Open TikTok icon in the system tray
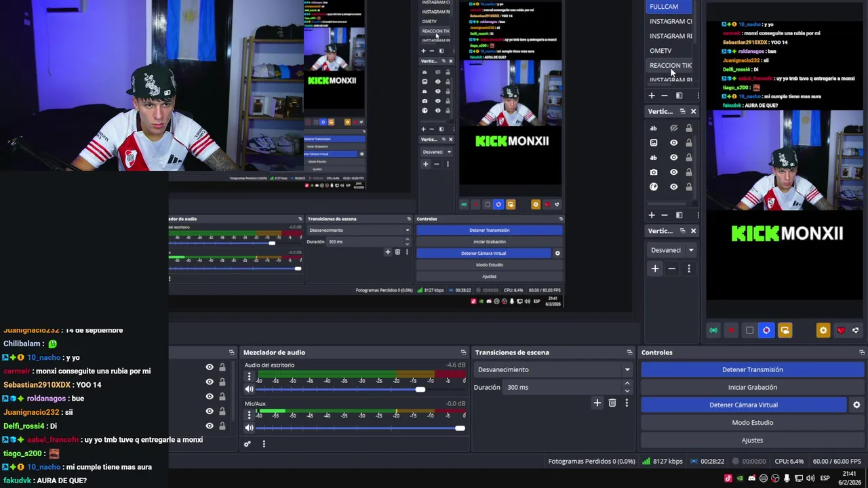 pos(728,478)
